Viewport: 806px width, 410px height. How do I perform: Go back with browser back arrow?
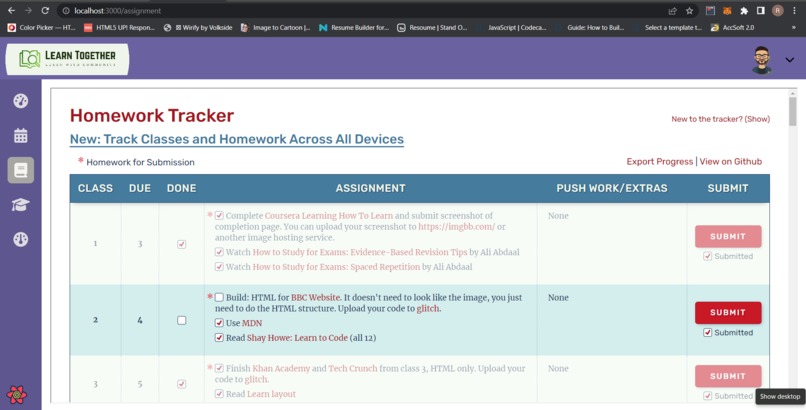11,10
